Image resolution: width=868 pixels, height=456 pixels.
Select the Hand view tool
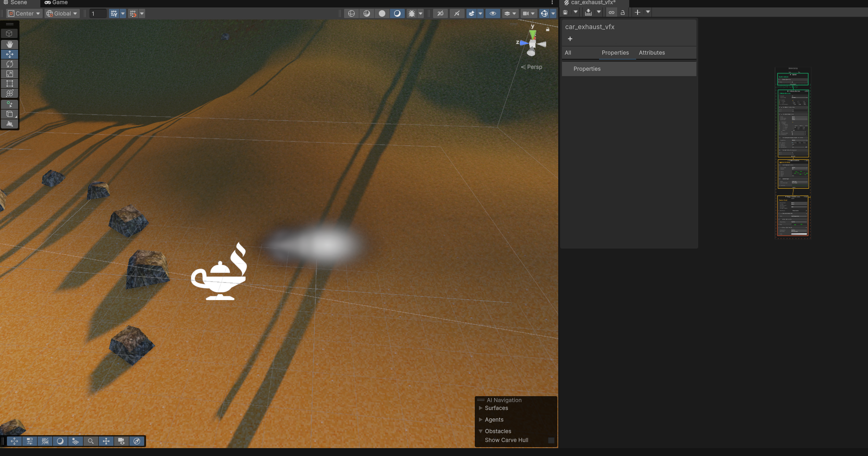9,44
